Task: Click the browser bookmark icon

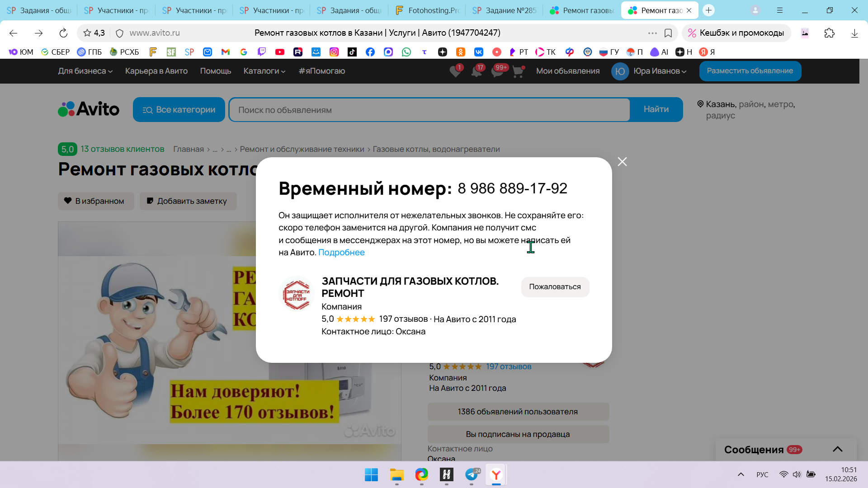Action: [x=668, y=33]
